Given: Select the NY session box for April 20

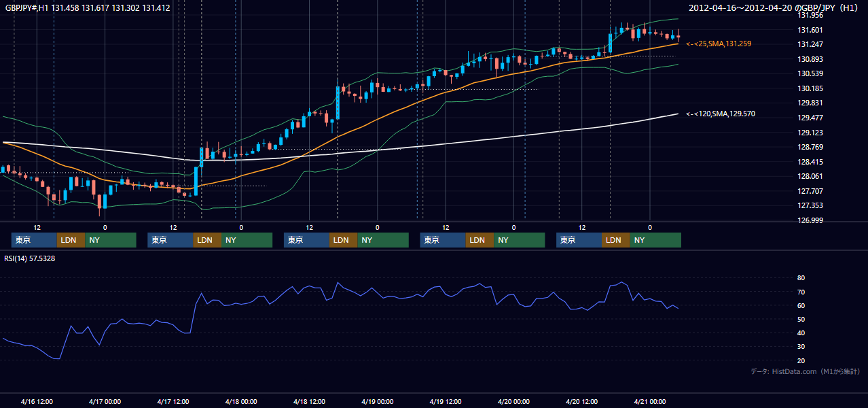Looking at the screenshot, I should point(655,240).
